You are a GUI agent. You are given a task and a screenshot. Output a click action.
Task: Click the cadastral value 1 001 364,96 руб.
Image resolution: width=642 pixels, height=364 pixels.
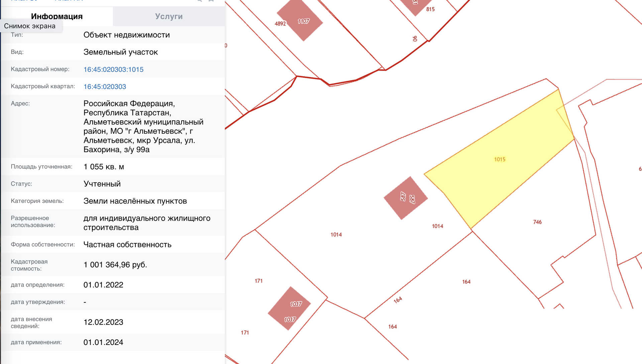point(115,265)
